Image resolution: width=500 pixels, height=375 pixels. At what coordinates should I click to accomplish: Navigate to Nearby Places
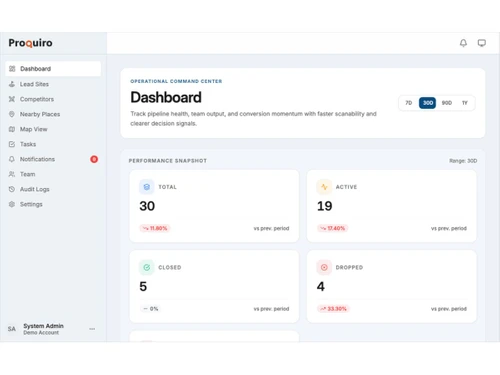point(53,114)
